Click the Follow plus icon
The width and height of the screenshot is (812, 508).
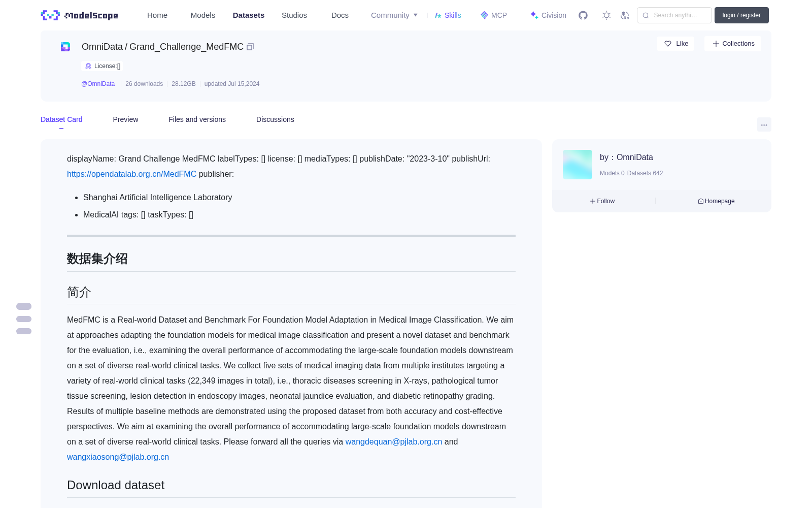click(593, 201)
